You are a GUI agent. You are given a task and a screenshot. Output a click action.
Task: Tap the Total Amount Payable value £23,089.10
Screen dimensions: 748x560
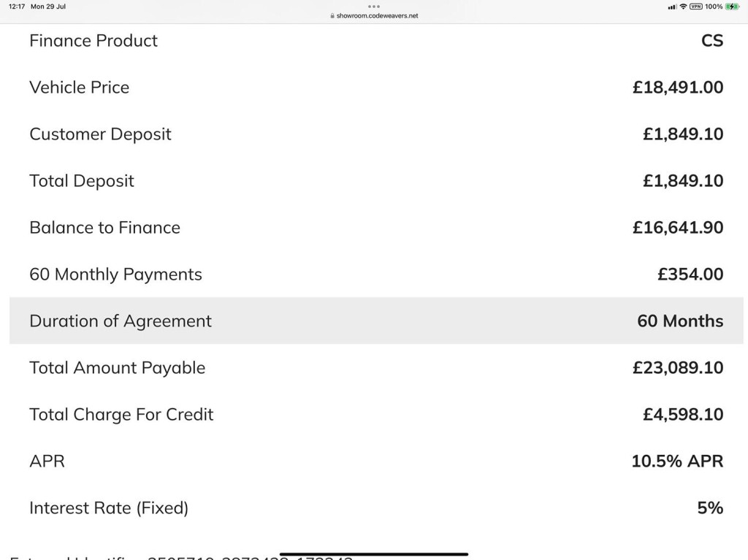[x=678, y=368]
